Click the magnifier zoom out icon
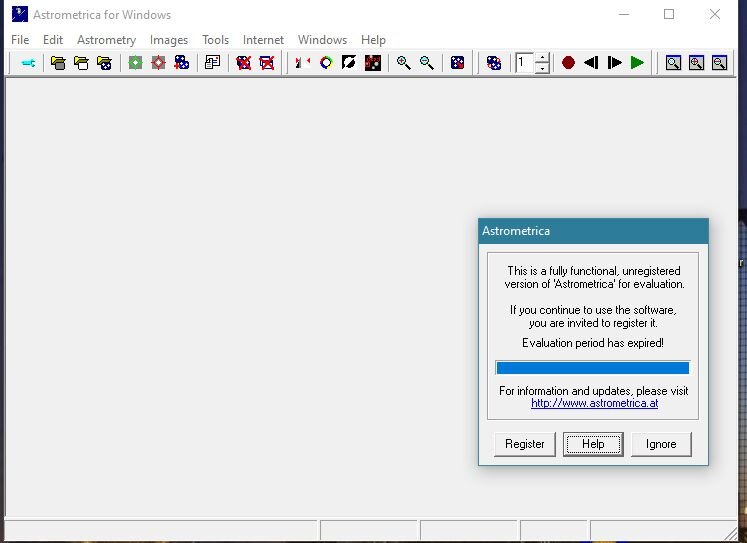 point(427,63)
